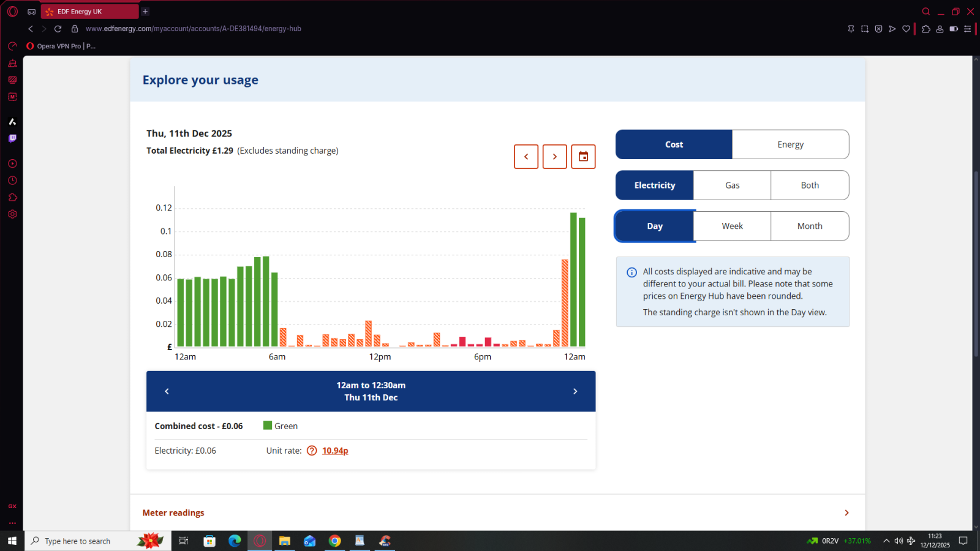Click the tallest green bar near midnight
The image size is (980, 551).
pyautogui.click(x=573, y=280)
